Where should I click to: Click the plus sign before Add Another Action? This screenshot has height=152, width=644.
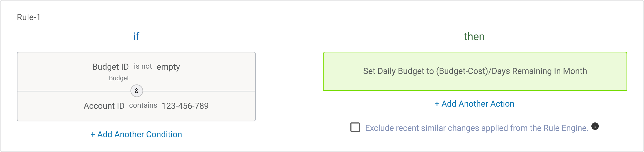pyautogui.click(x=437, y=104)
